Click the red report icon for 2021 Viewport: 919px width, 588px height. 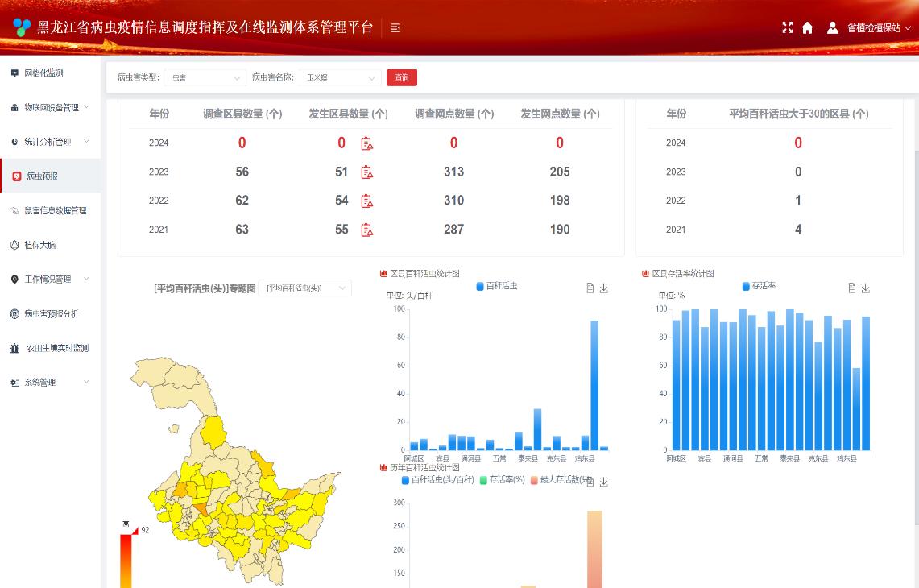pyautogui.click(x=367, y=230)
